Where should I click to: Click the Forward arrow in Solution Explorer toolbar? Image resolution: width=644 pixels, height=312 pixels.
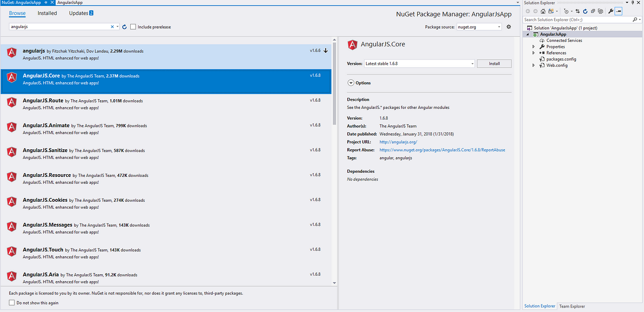535,11
